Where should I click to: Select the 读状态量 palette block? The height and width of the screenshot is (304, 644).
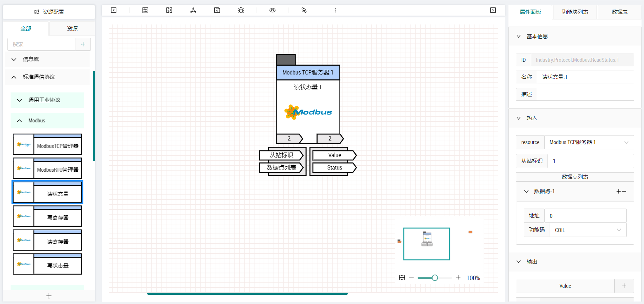48,192
